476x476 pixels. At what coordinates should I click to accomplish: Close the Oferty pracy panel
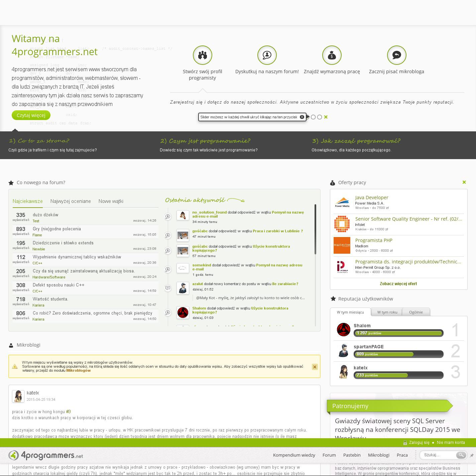pos(464,182)
